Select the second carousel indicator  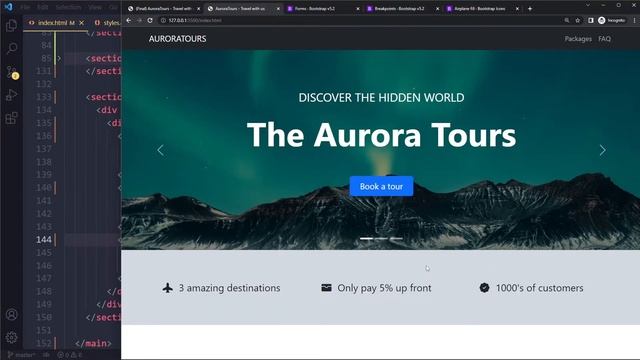click(381, 238)
